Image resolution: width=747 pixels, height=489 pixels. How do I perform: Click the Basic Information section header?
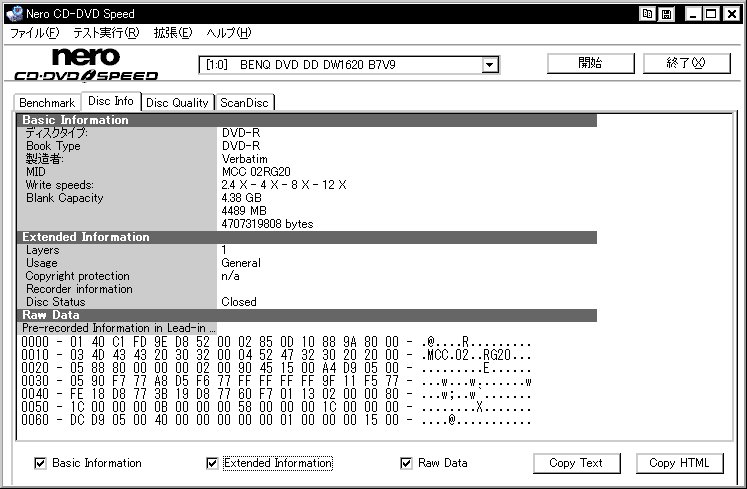[307, 120]
